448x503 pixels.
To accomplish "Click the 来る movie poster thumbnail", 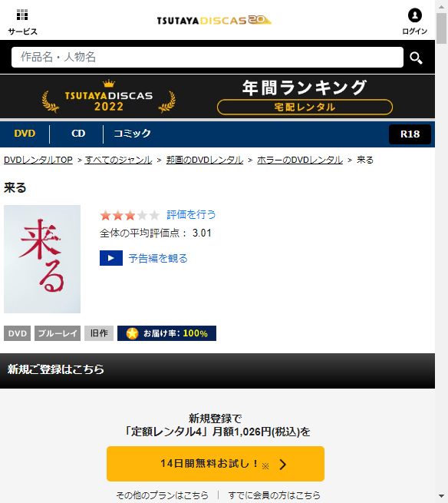I will (42, 259).
